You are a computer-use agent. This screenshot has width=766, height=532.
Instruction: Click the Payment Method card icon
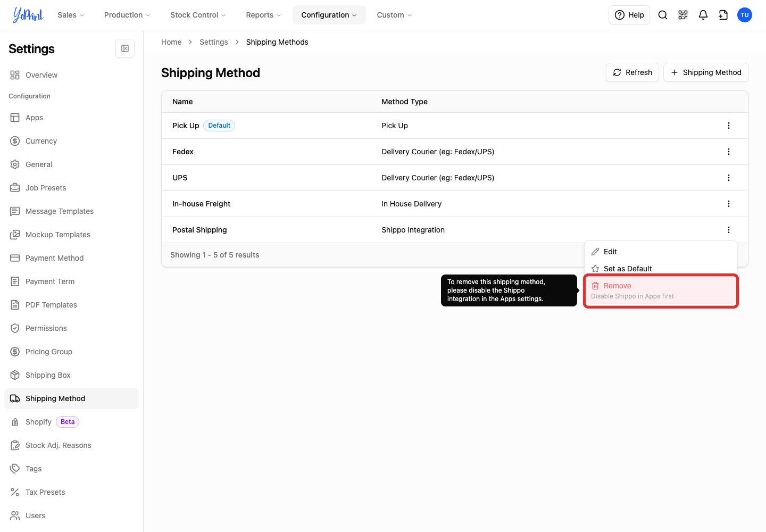[x=15, y=258]
